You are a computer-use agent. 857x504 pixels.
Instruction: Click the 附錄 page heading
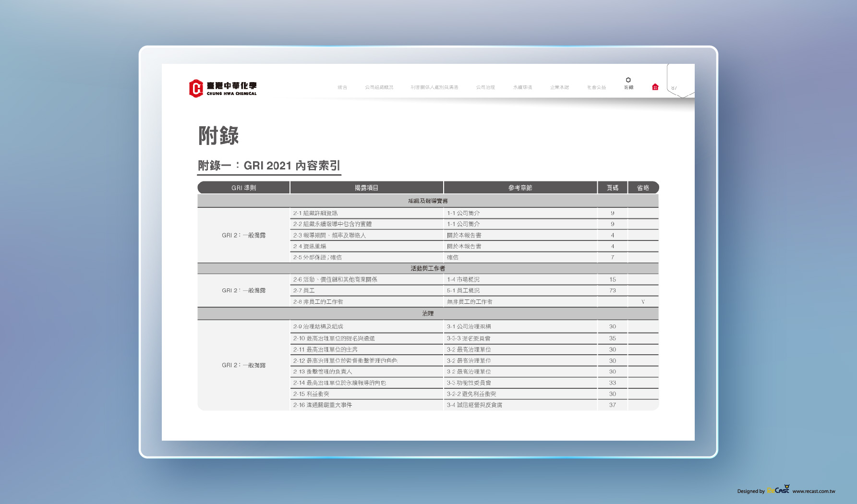[218, 135]
